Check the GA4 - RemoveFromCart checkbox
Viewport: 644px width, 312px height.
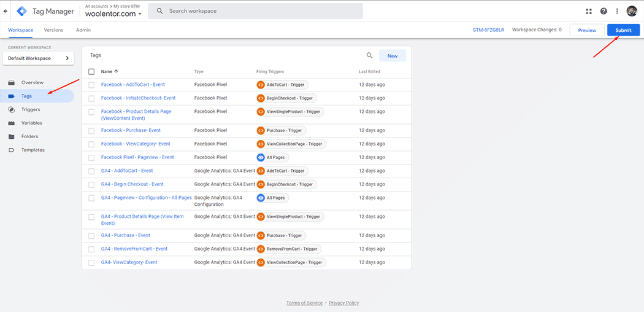[x=91, y=249]
